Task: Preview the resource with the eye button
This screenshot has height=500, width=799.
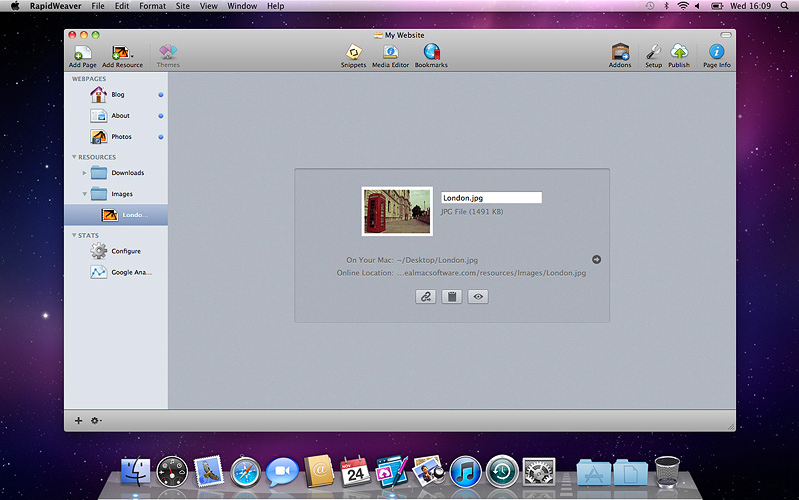Action: 478,297
